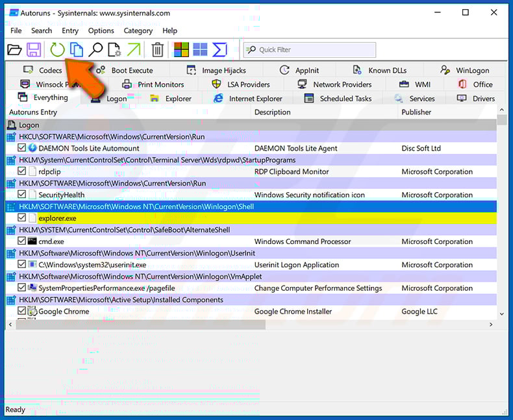The width and height of the screenshot is (513, 420).
Task: Click the Quick Filter input field
Action: coord(310,50)
